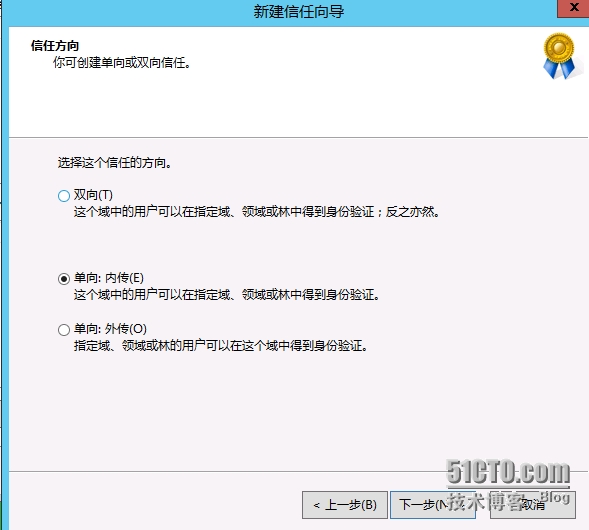
Task: Click the description under 单向: 内传(E)
Action: point(227,295)
